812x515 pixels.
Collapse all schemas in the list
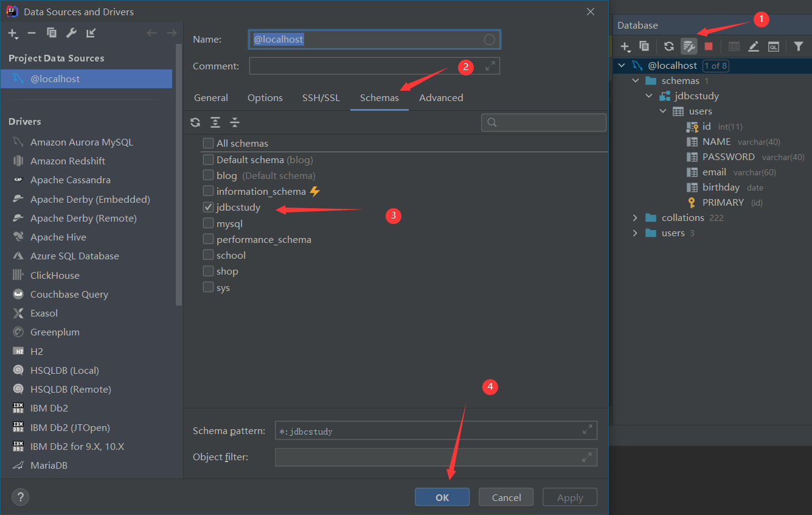click(235, 122)
